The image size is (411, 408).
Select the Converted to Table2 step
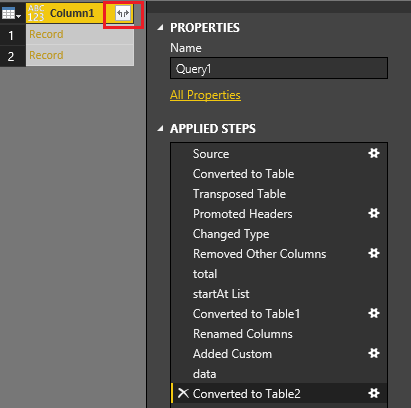point(279,394)
